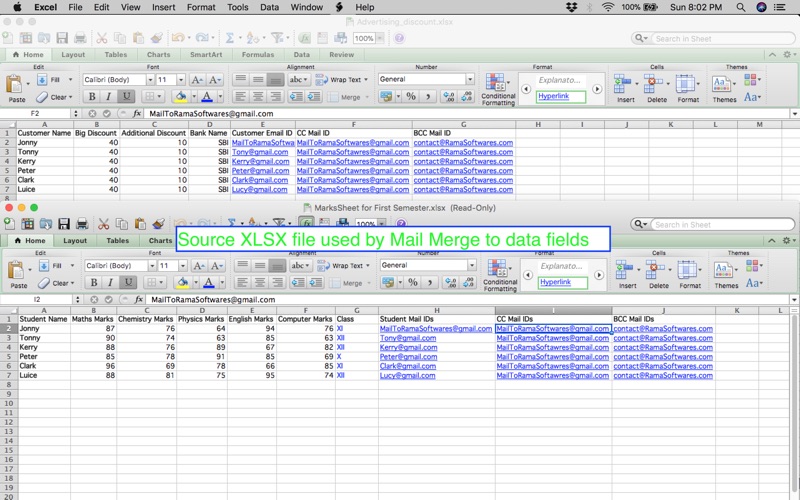Open font name dropdown in Advertising_discount window
This screenshot has height=500, width=800.
[150, 80]
